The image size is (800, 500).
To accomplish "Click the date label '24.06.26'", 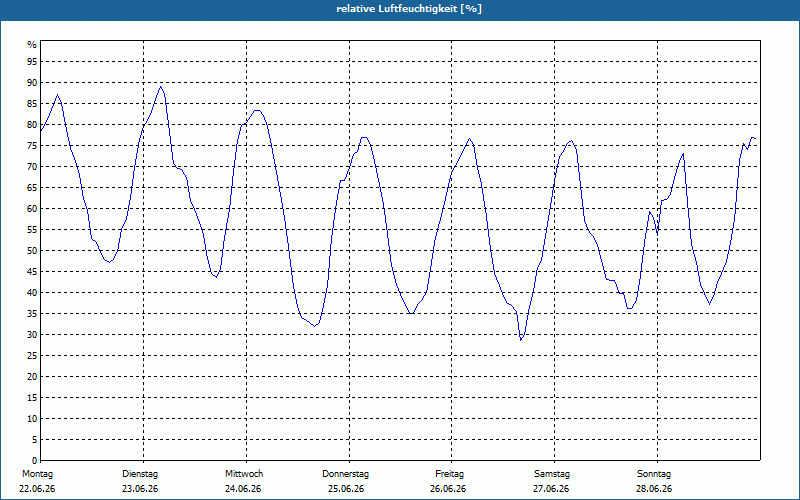I will point(243,489).
